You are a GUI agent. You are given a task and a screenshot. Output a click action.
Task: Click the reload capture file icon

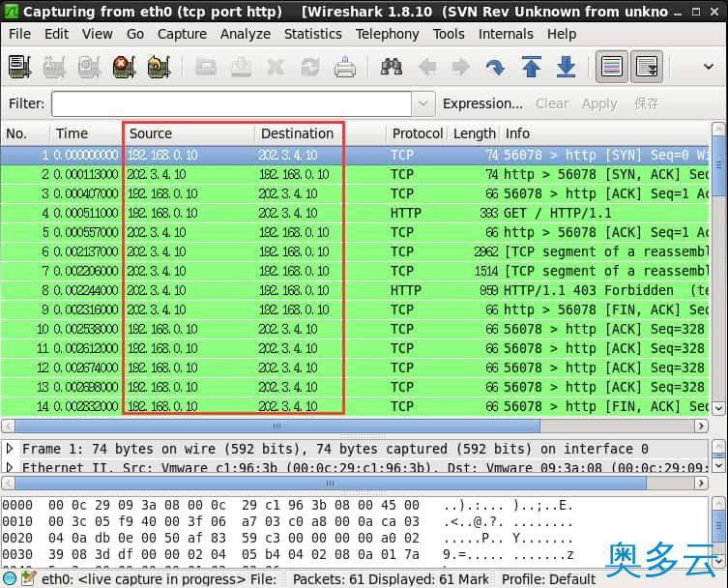(x=310, y=67)
